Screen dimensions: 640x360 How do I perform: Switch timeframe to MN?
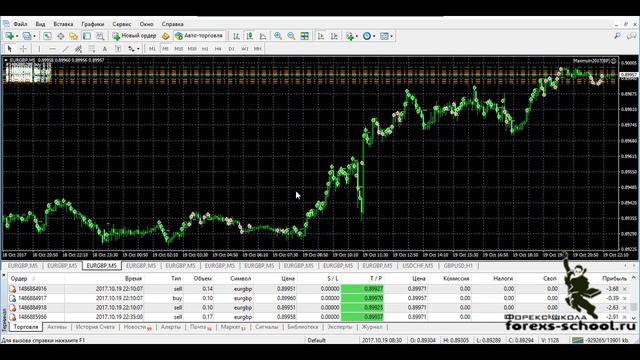pyautogui.click(x=258, y=49)
